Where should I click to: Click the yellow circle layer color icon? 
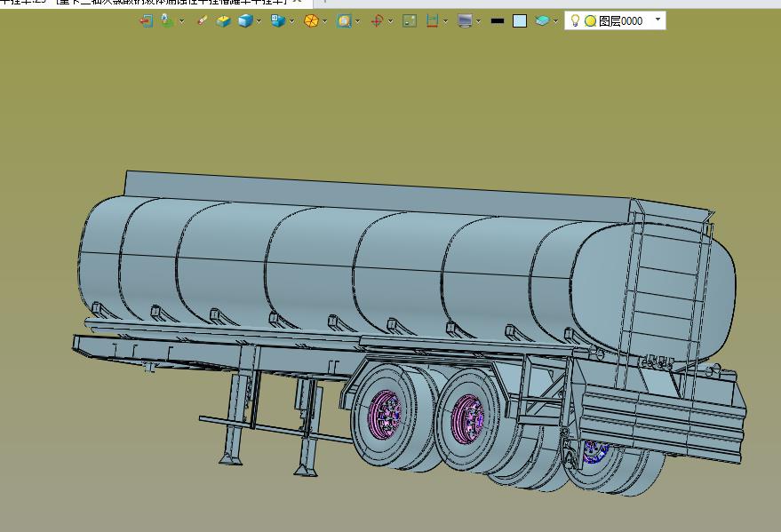point(590,21)
